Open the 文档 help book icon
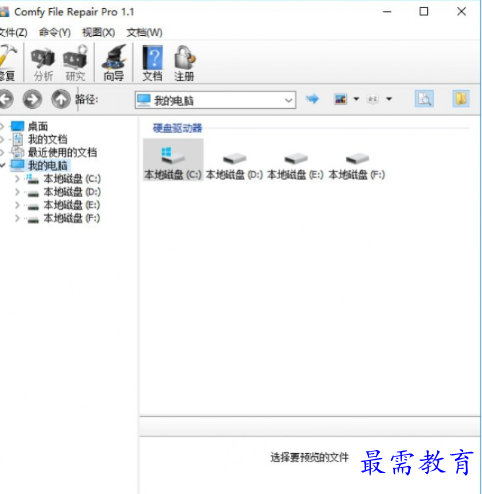This screenshot has height=494, width=482. [152, 63]
